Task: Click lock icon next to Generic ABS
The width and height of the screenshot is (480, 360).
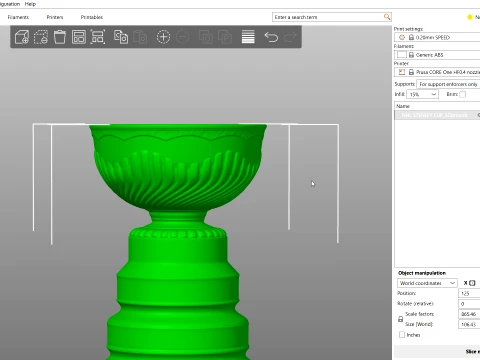Action: pyautogui.click(x=411, y=55)
